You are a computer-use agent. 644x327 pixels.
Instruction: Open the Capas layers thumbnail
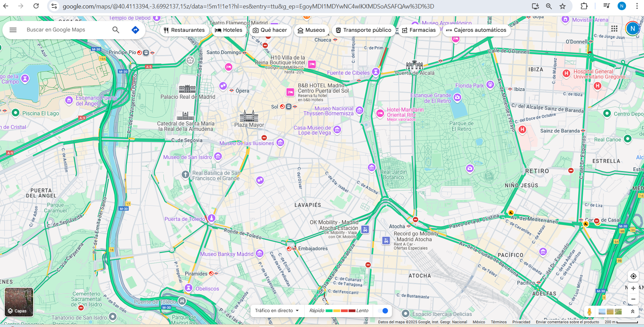19,302
